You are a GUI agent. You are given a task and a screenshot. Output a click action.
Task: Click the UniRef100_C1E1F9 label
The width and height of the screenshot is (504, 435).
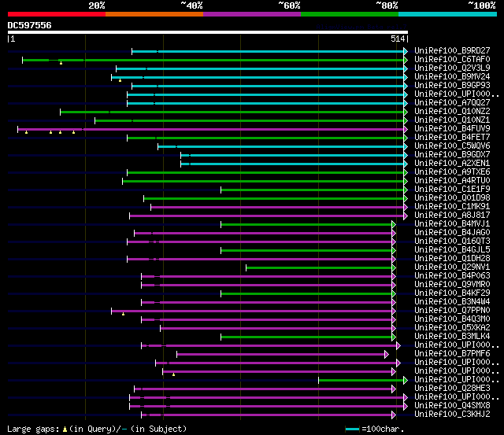pos(452,189)
